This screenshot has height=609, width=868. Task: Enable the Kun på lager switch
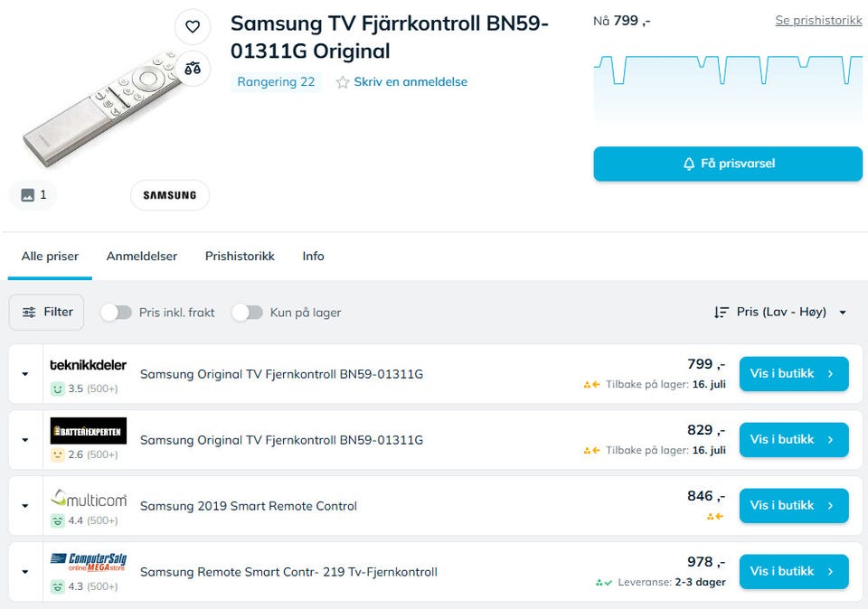[247, 313]
